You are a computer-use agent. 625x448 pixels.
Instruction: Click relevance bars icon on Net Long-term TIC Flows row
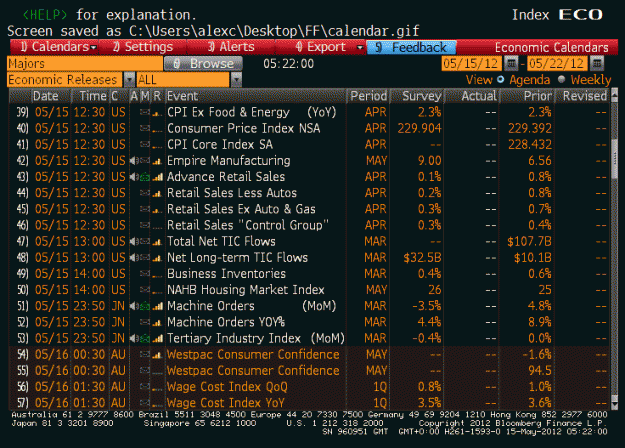(157, 258)
